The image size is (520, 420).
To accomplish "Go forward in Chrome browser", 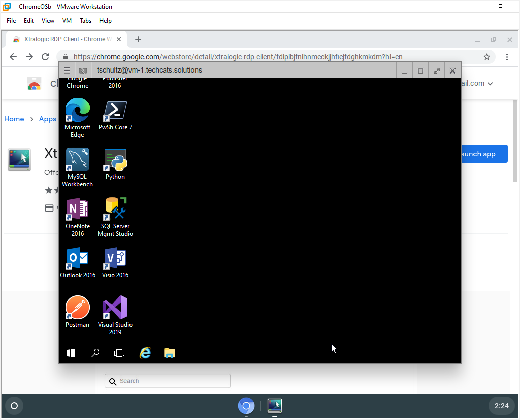I will click(x=29, y=57).
